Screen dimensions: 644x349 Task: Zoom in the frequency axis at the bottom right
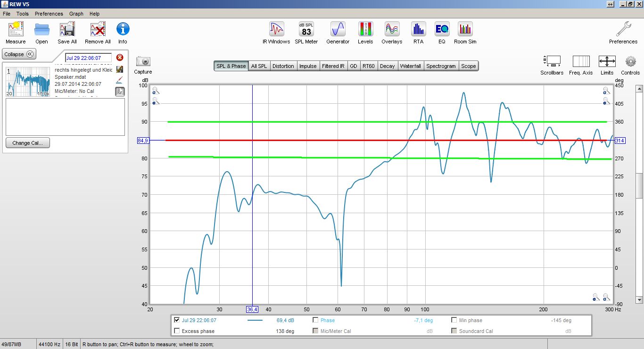click(606, 297)
